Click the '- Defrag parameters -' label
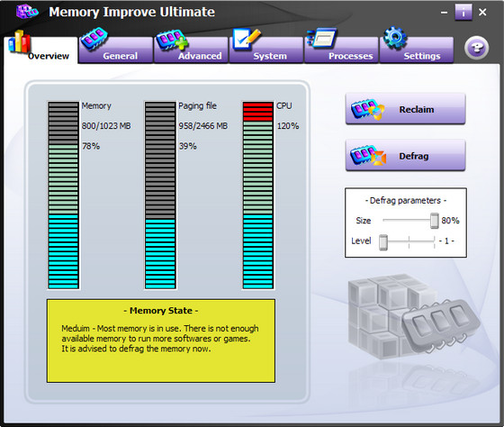The width and height of the screenshot is (504, 427). click(x=405, y=201)
